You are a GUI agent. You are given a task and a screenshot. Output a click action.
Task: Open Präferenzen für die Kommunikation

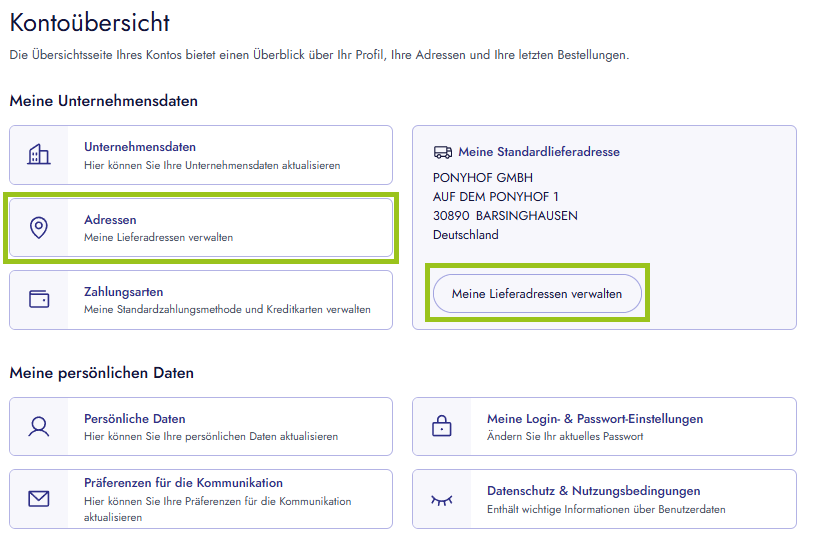(184, 483)
